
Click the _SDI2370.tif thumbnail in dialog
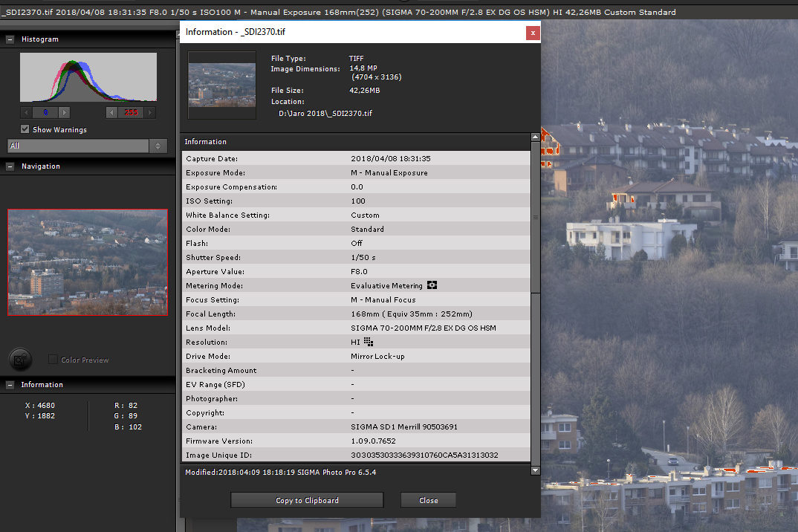pos(221,85)
